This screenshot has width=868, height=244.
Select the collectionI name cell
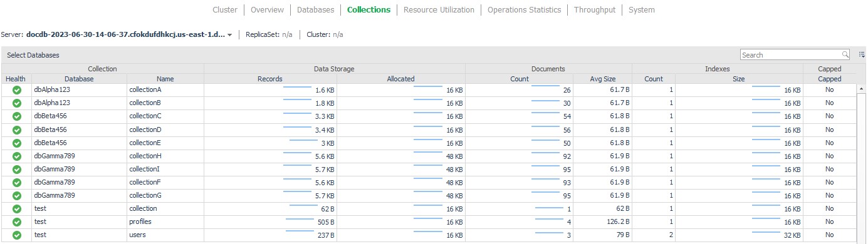click(165, 169)
